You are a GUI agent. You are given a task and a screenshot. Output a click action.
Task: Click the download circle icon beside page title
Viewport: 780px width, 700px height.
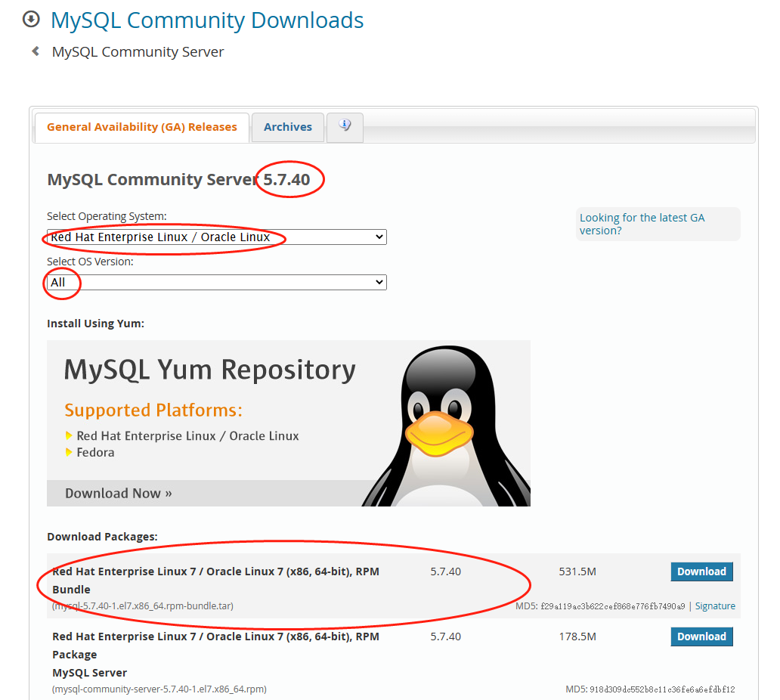31,20
